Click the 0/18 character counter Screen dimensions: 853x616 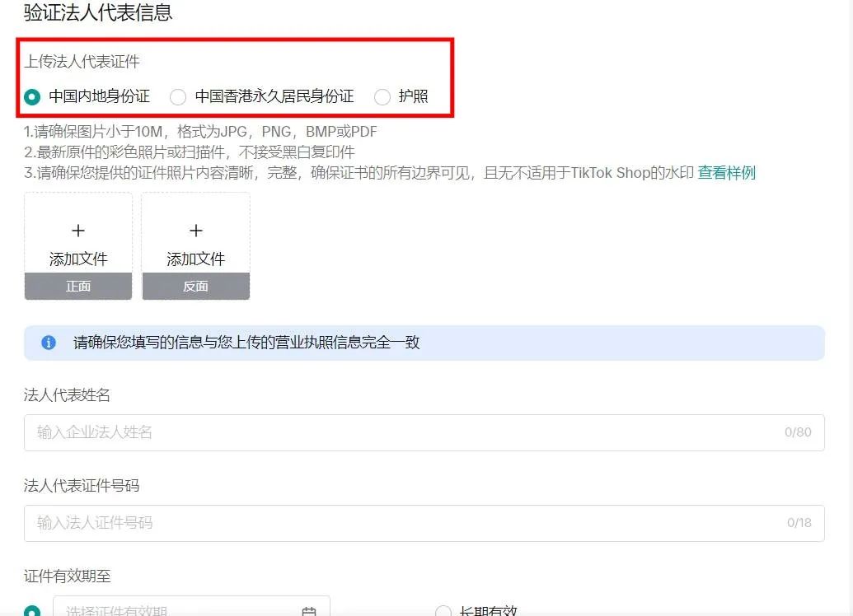[x=797, y=523]
